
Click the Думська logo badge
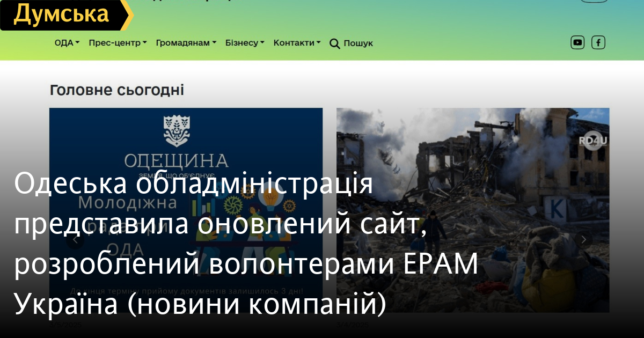pyautogui.click(x=62, y=14)
